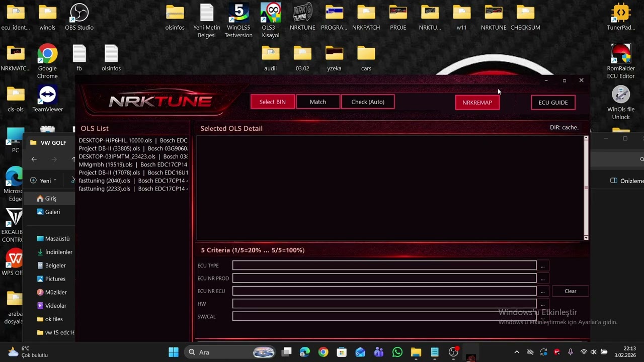Click the taskbar search box Ara
Image resolution: width=644 pixels, height=362 pixels.
(x=230, y=352)
